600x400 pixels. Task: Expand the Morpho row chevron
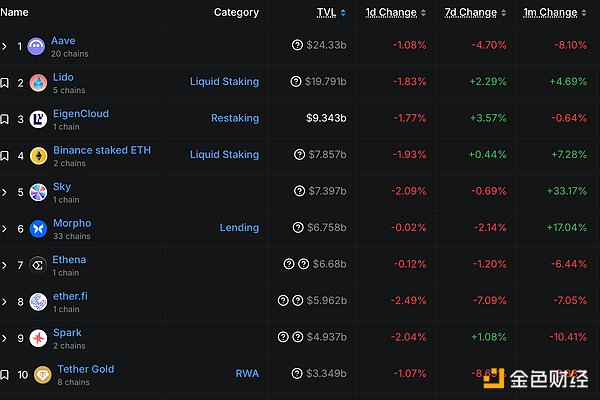pyautogui.click(x=6, y=228)
